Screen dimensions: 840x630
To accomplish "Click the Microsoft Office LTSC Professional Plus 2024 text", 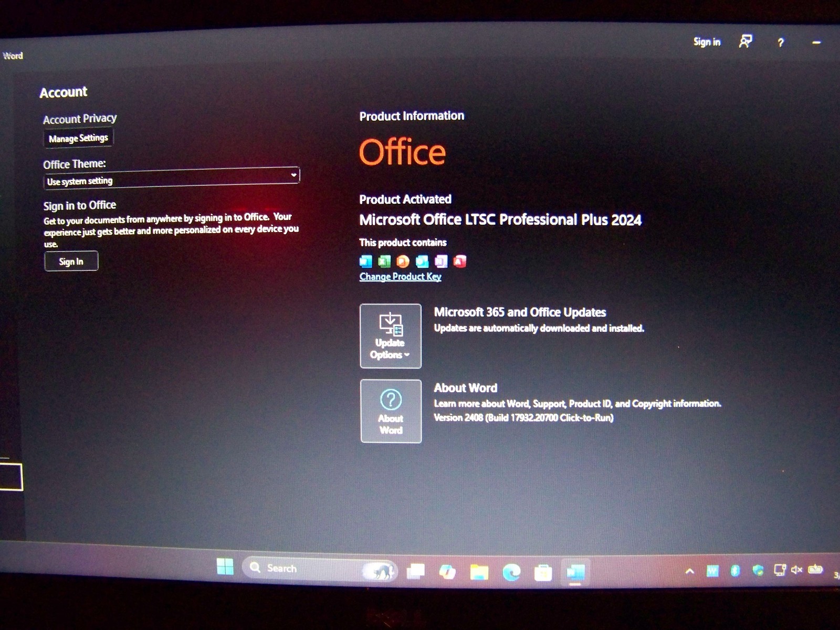I will pyautogui.click(x=500, y=220).
